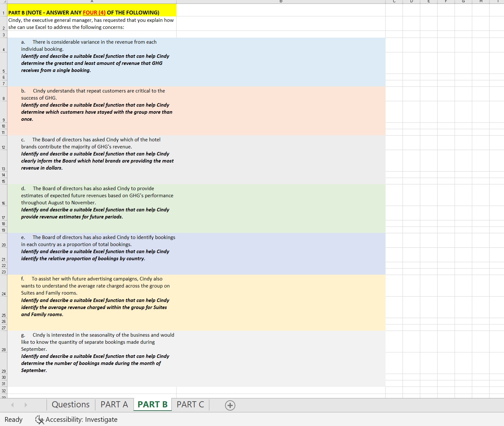The image size is (504, 426).
Task: Open the PART C sheet tab
Action: click(x=190, y=404)
